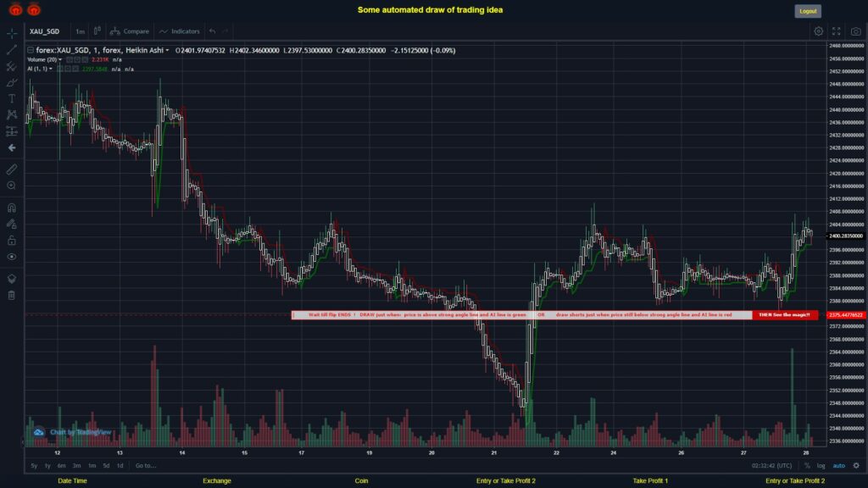Set time range to 1d
Image resolution: width=868 pixels, height=488 pixels.
pos(120,466)
